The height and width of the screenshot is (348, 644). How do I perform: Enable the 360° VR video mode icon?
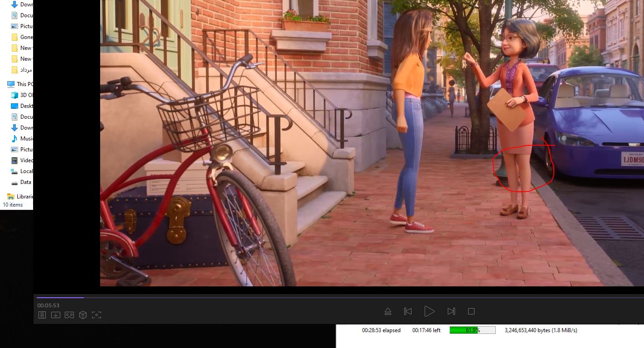tap(69, 315)
